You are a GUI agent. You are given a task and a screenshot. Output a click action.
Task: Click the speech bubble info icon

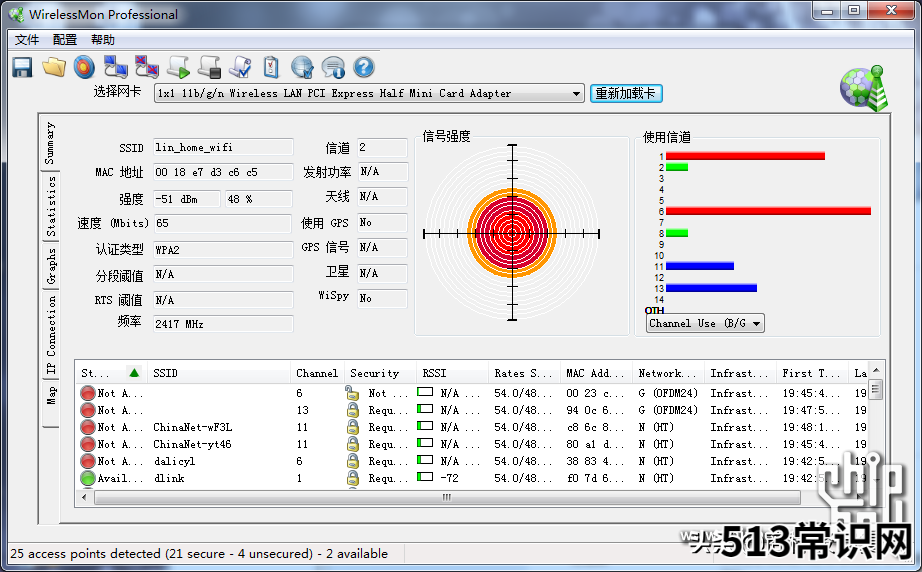pyautogui.click(x=333, y=67)
